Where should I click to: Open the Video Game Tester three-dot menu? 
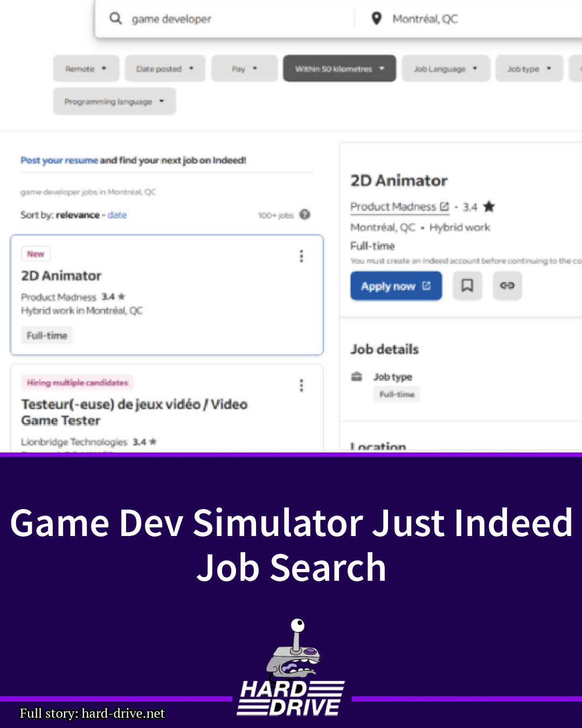tap(301, 385)
